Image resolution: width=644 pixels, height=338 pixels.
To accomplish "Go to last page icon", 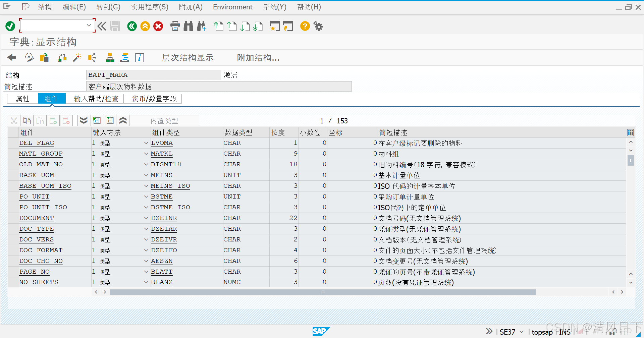I will point(258,26).
